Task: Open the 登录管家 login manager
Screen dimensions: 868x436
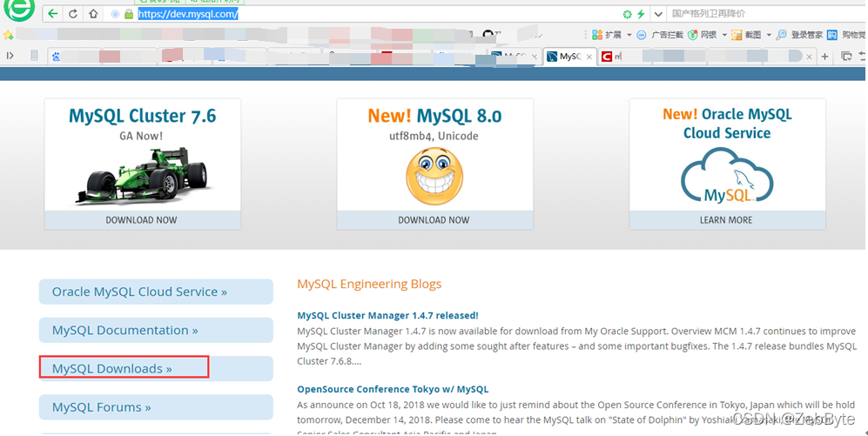Action: 799,35
